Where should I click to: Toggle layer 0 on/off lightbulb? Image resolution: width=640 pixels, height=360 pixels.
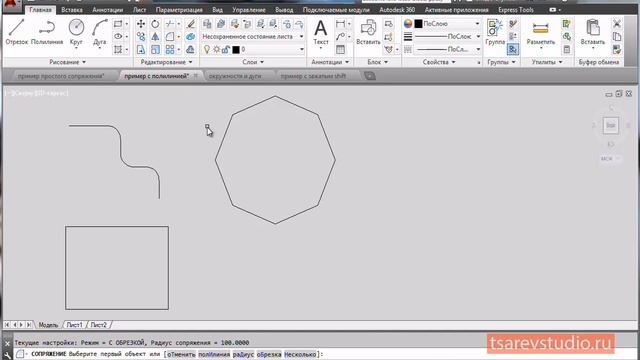(207, 49)
